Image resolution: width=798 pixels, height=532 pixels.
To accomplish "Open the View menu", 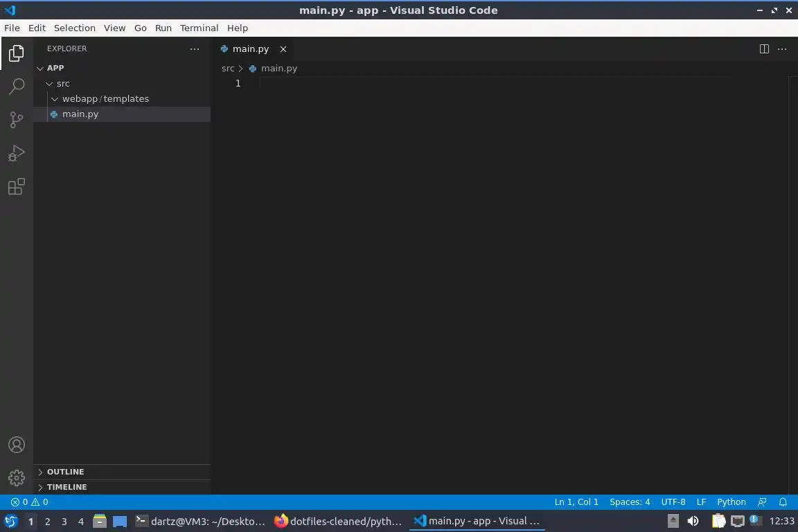I will [x=114, y=28].
